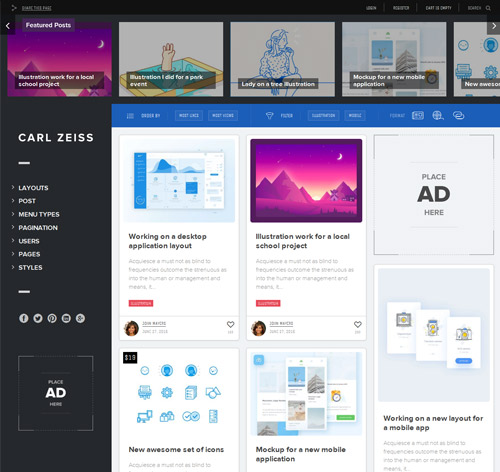
Task: Open purple mountains illustration card image
Action: point(306,180)
